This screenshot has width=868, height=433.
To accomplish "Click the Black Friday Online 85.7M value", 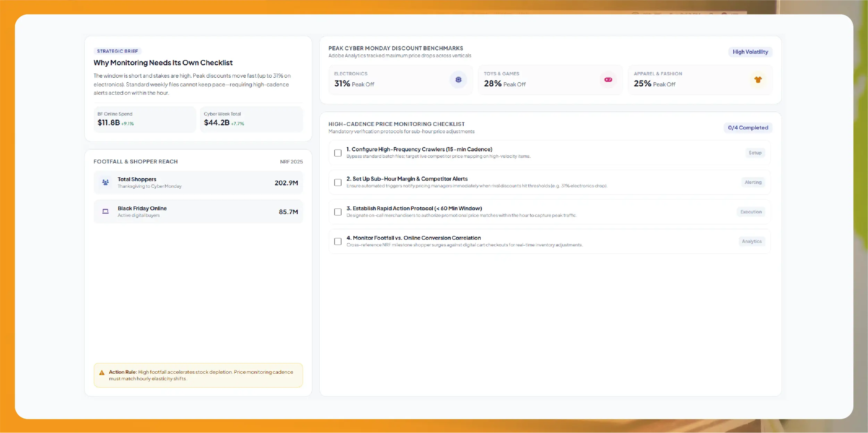I will [288, 212].
